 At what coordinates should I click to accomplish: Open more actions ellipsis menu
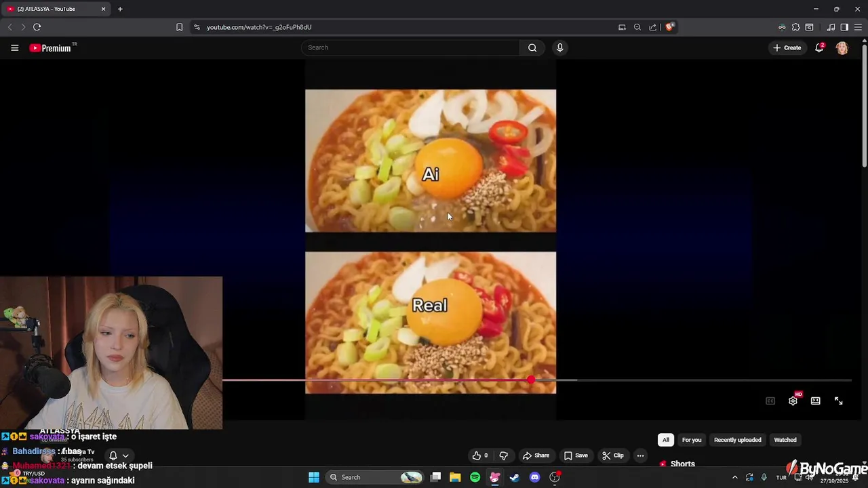[640, 455]
